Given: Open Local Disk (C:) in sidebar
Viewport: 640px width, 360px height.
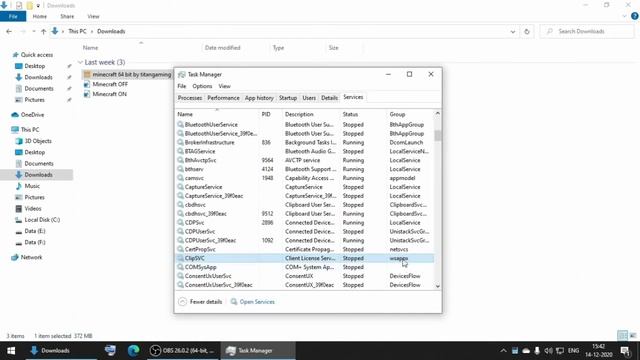Looking at the screenshot, I should pyautogui.click(x=38, y=220).
